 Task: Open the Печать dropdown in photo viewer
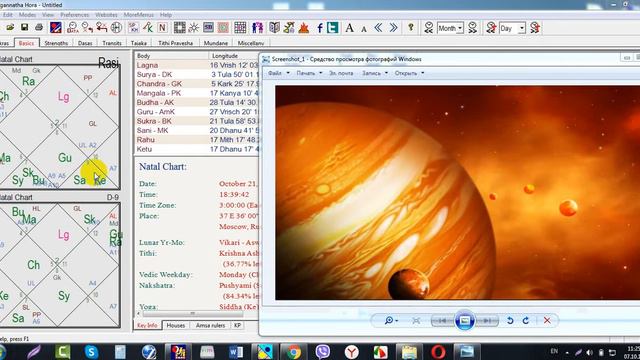point(309,73)
